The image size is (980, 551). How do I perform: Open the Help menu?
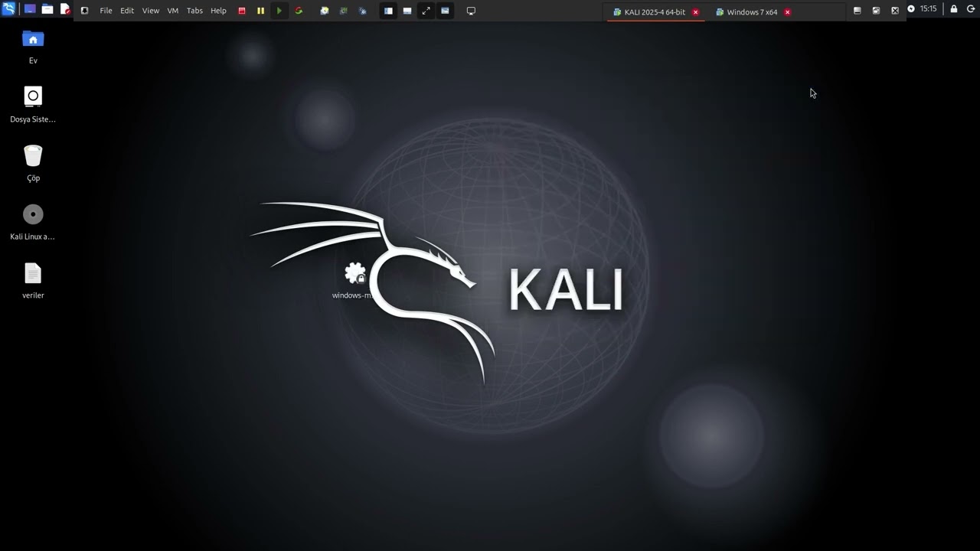218,11
